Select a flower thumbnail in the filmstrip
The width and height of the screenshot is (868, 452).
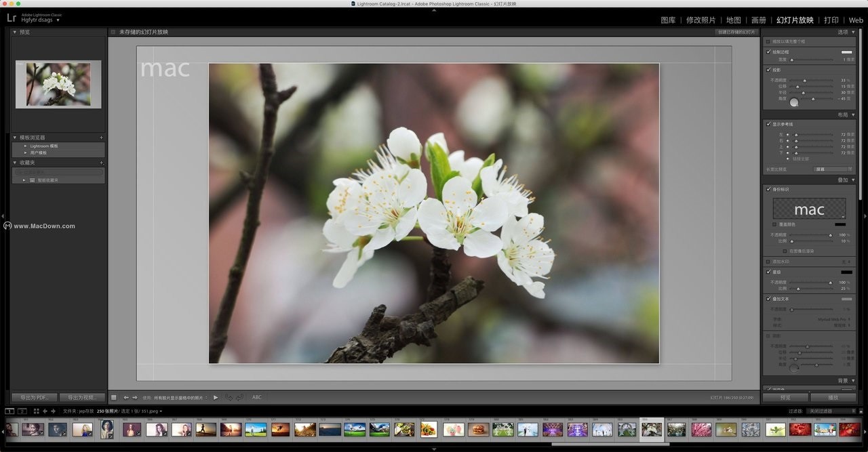[x=701, y=429]
